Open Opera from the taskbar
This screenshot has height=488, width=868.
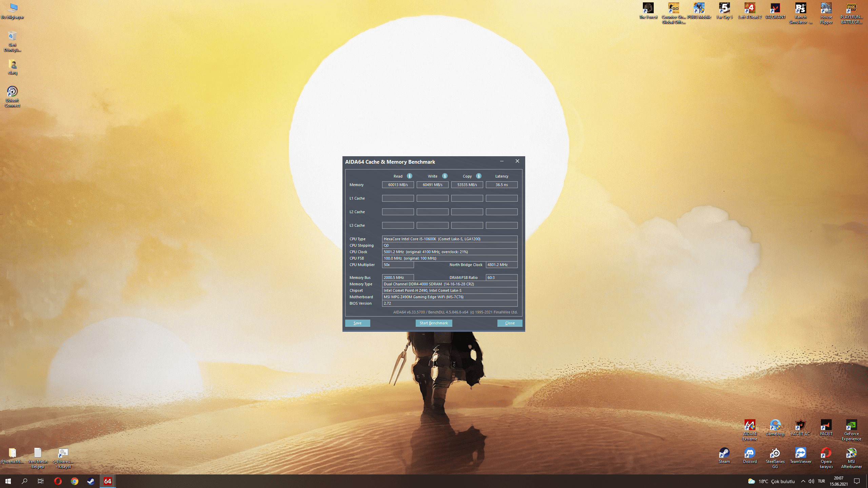[x=58, y=481]
